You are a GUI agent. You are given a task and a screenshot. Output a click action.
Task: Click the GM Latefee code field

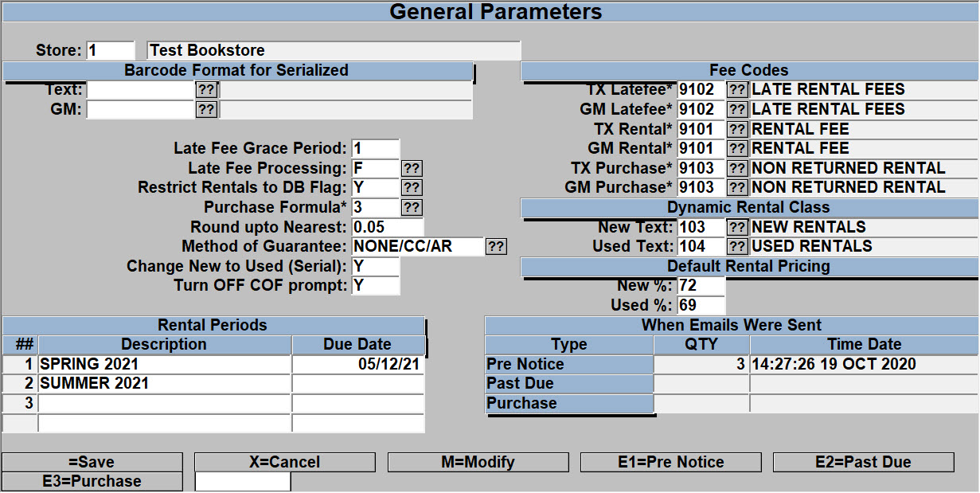701,109
